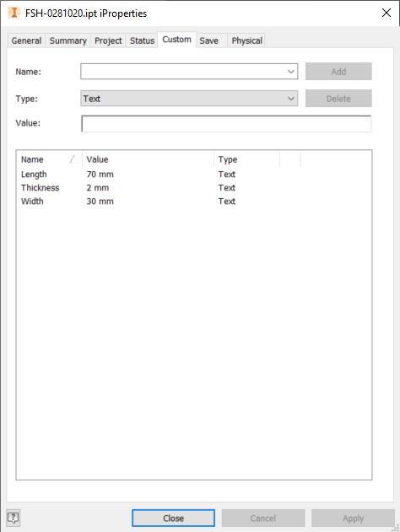
Task: Click the Apply button
Action: point(353,519)
